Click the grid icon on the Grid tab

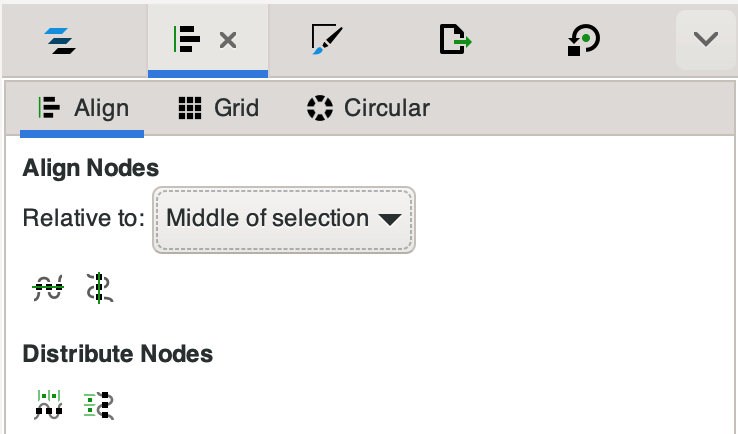pos(190,108)
